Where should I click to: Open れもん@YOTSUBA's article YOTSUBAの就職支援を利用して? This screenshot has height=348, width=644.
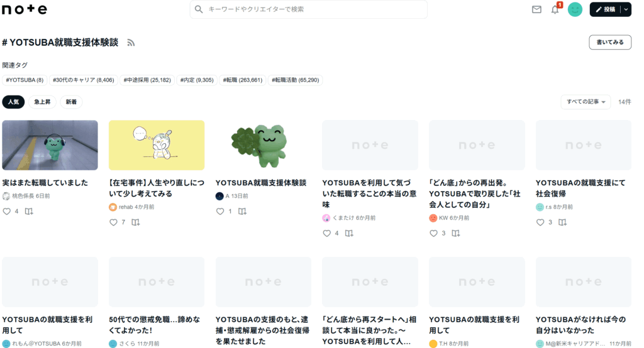[x=47, y=325]
